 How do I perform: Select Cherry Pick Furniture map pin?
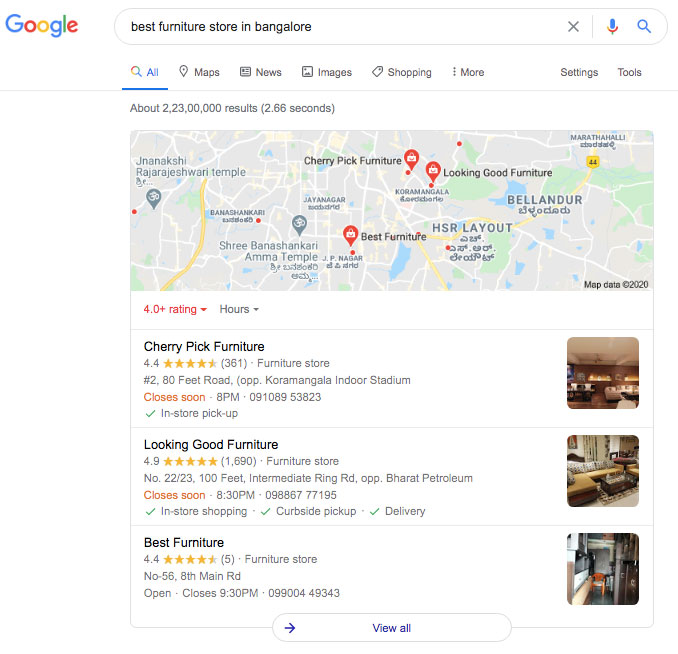click(411, 159)
